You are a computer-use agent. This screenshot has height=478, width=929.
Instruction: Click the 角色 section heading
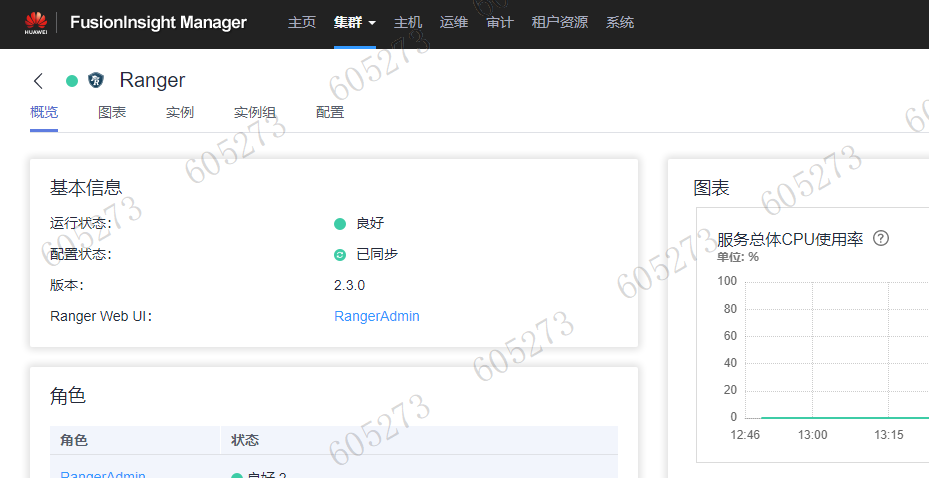coord(68,396)
